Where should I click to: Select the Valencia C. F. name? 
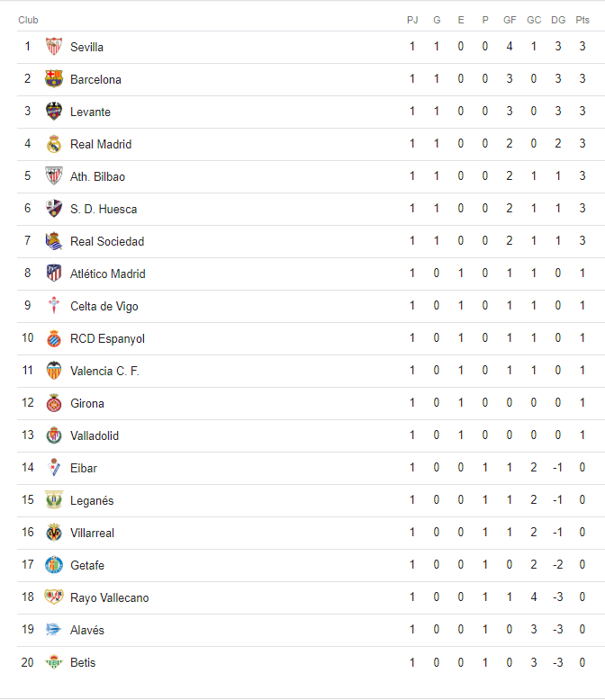tap(105, 371)
